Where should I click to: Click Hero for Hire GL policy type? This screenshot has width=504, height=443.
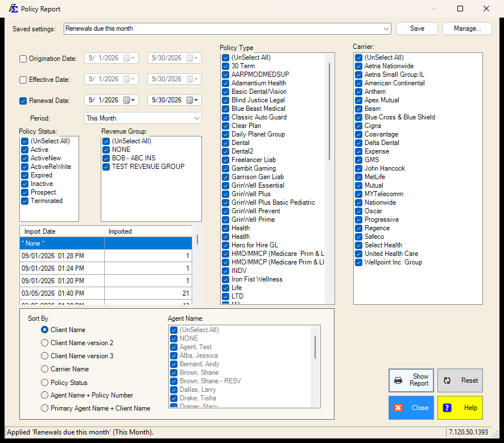tap(255, 245)
